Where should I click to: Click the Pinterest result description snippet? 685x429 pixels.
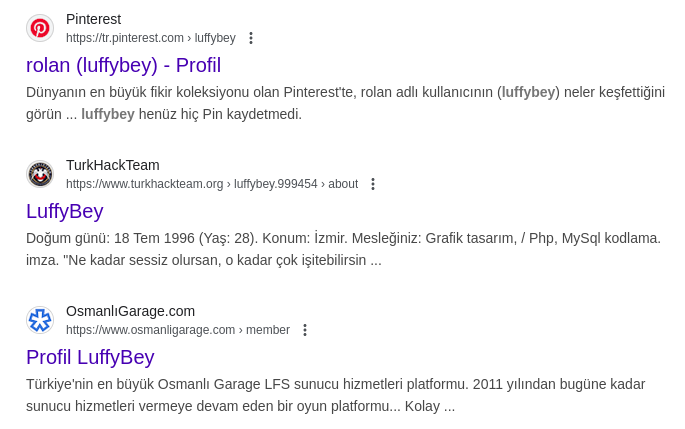coord(345,103)
